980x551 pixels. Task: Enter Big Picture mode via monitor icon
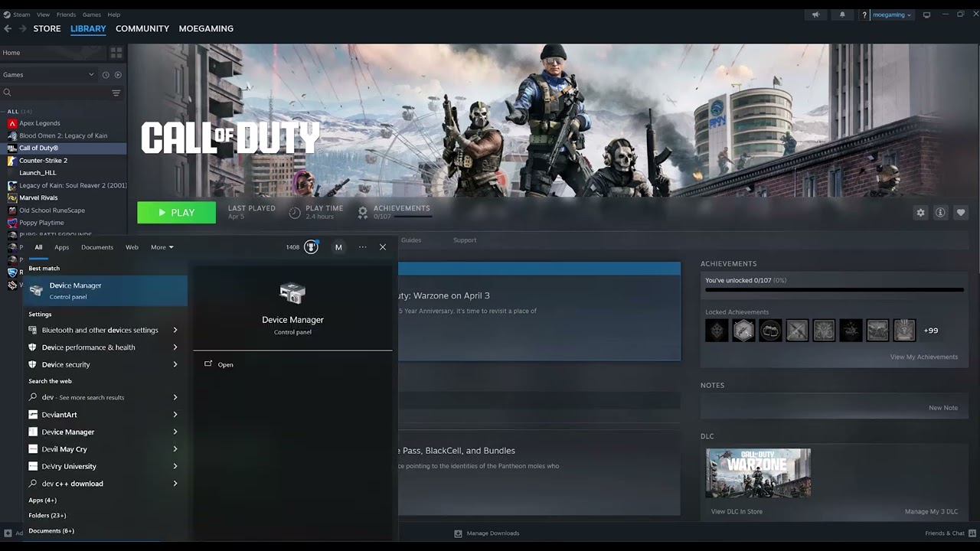click(926, 15)
